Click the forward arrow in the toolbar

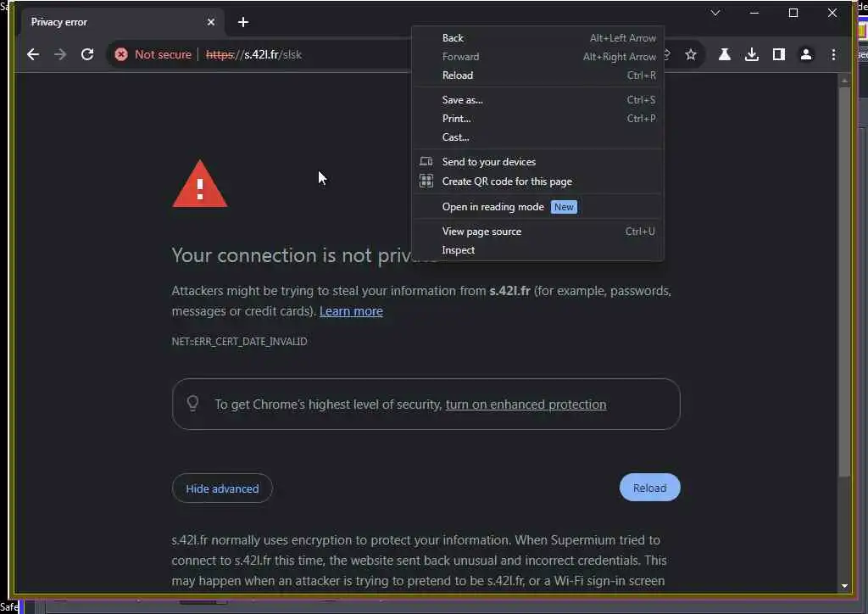(x=60, y=54)
